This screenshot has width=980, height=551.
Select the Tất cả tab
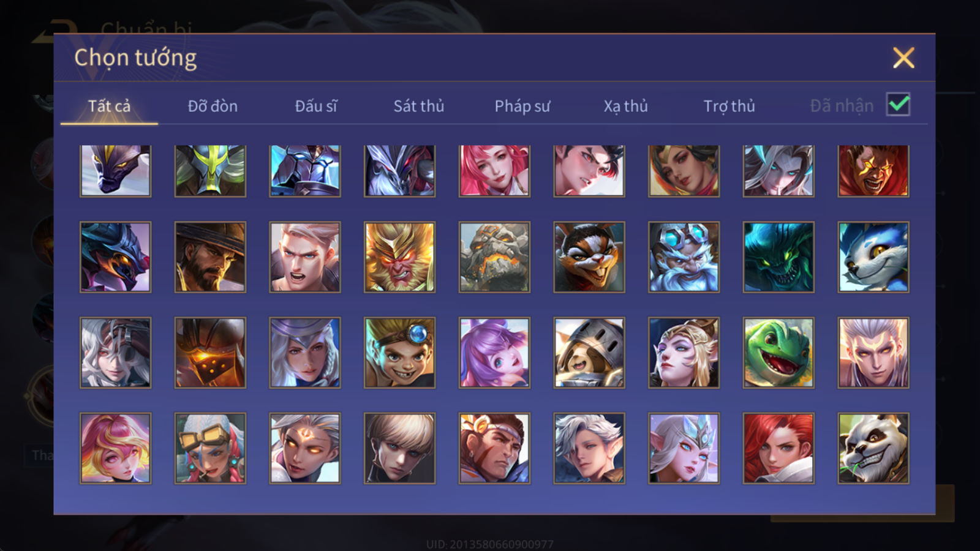[109, 106]
